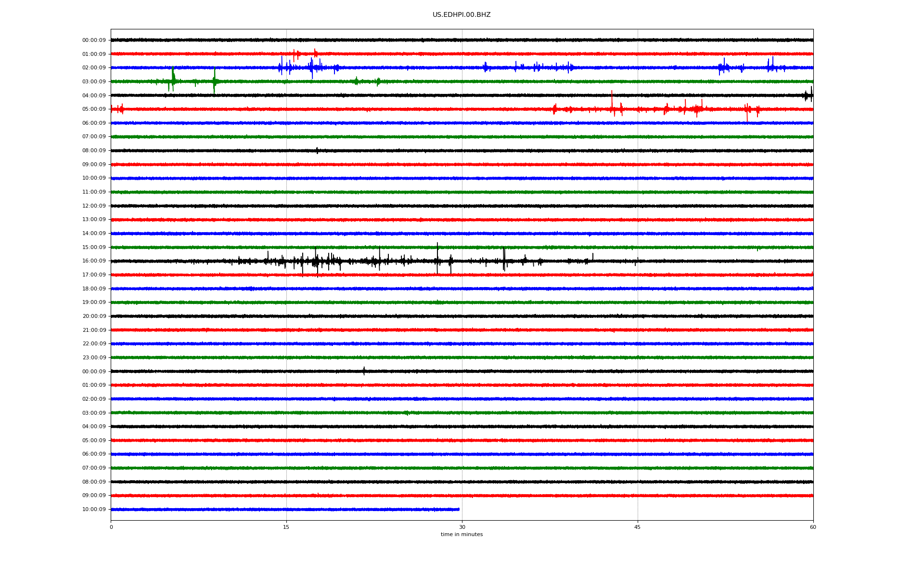Viewport: 924px width, 578px height.
Task: Click the 60 minute x-axis tick label
Action: (813, 527)
